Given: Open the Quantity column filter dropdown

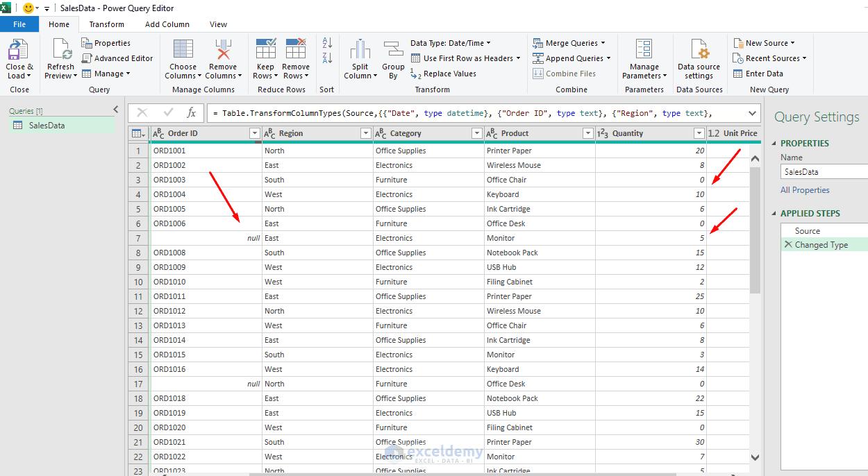Looking at the screenshot, I should pyautogui.click(x=699, y=133).
